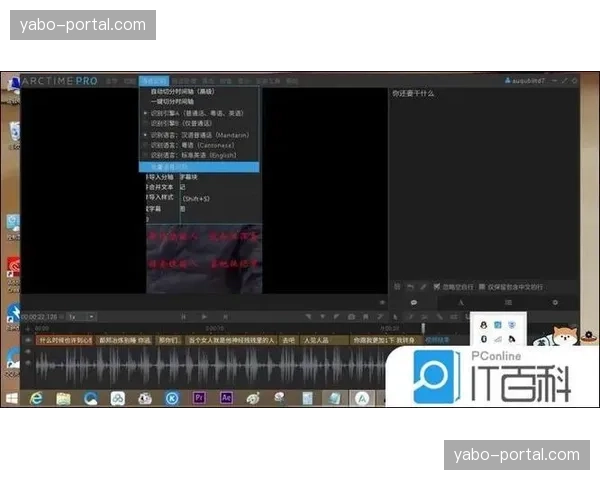The height and width of the screenshot is (480, 600).
Task: Click the QQ penguin icon in tray popup
Action: click(x=484, y=325)
